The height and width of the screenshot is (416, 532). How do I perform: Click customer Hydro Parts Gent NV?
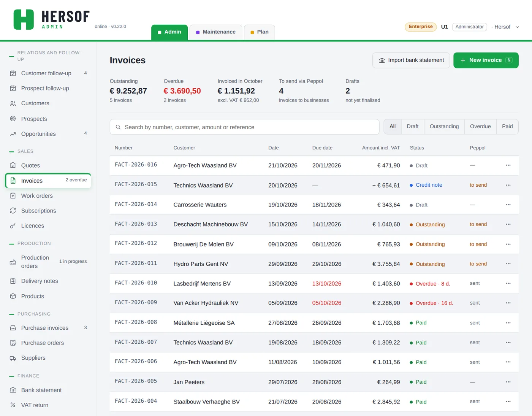(x=201, y=264)
